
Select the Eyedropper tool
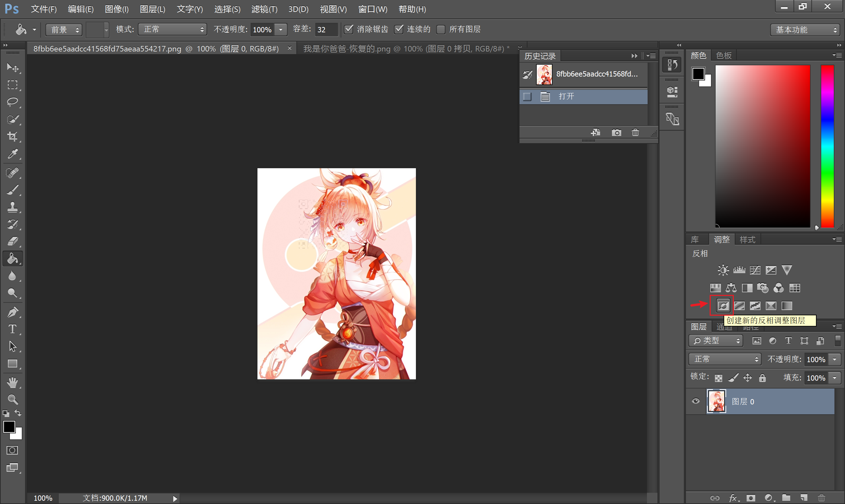pyautogui.click(x=13, y=154)
